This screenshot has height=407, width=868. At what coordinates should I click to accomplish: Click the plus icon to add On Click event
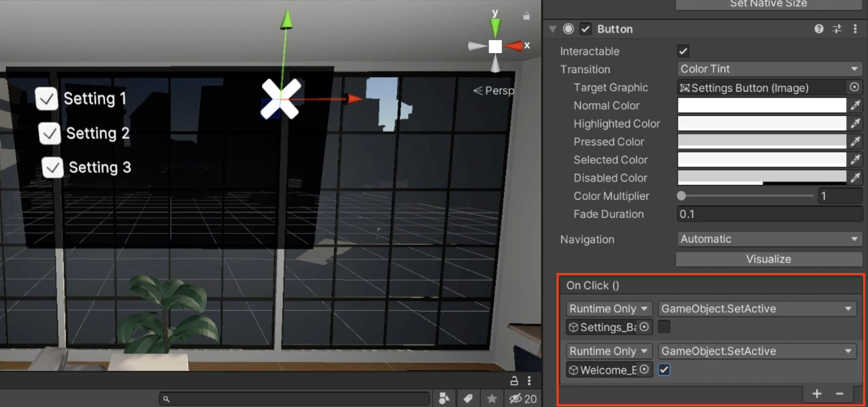816,394
